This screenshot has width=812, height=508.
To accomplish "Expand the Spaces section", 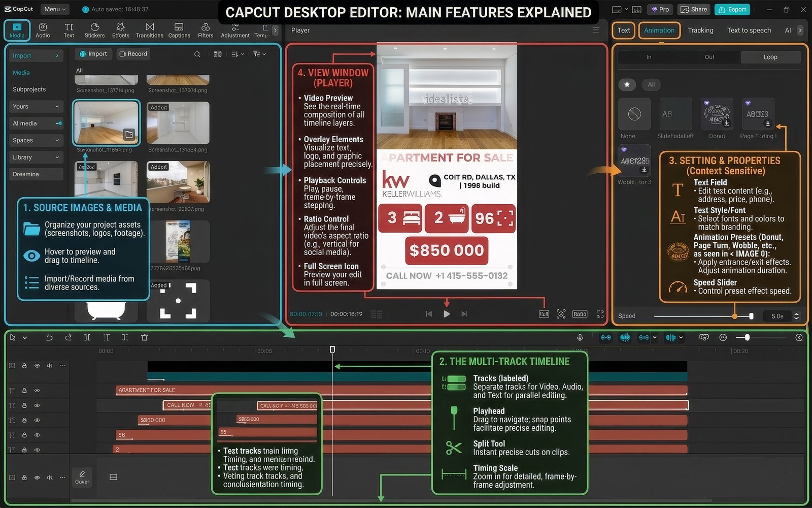I will [36, 140].
